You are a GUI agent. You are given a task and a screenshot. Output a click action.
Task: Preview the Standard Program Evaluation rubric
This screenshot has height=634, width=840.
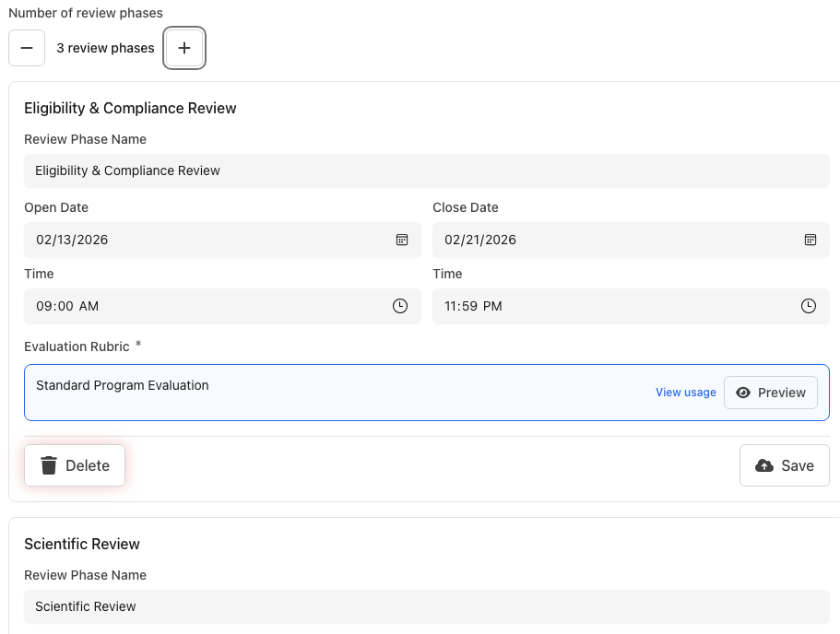click(770, 392)
